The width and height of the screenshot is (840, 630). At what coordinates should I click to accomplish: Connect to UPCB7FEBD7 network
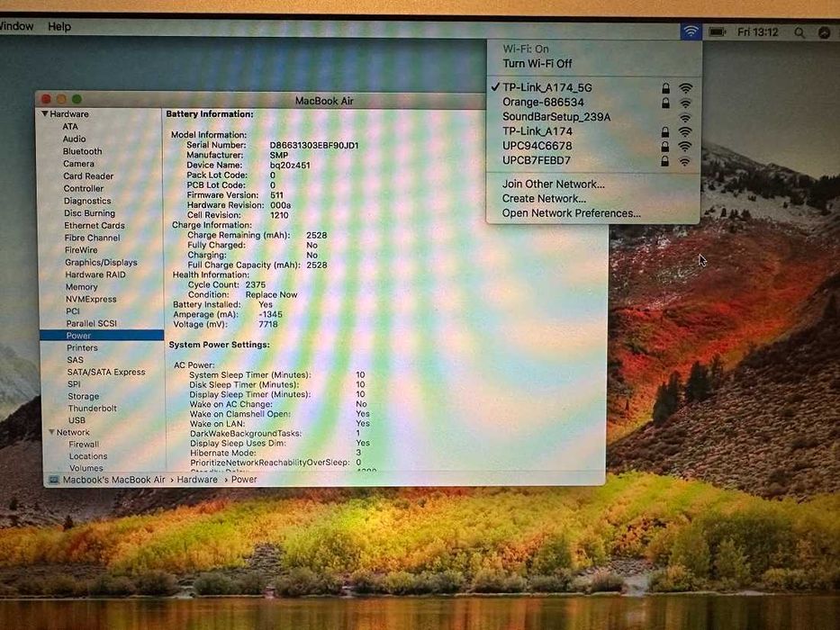click(x=537, y=160)
